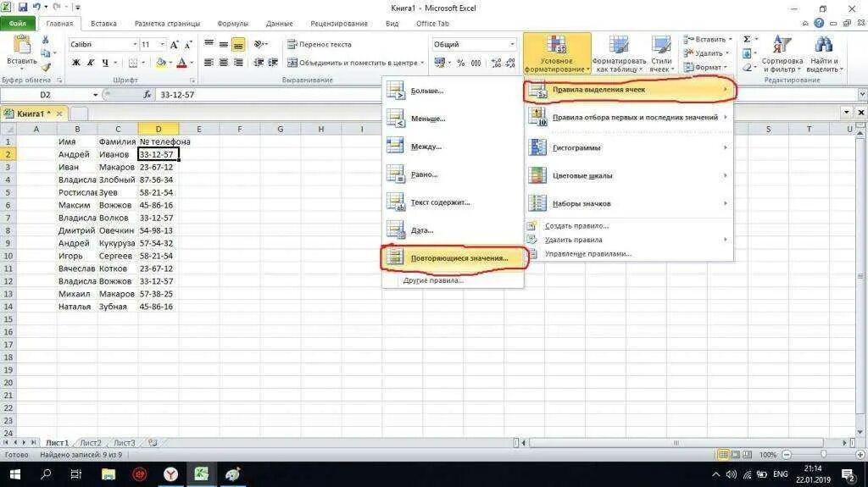Click the fill color bucket icon

coord(160,63)
